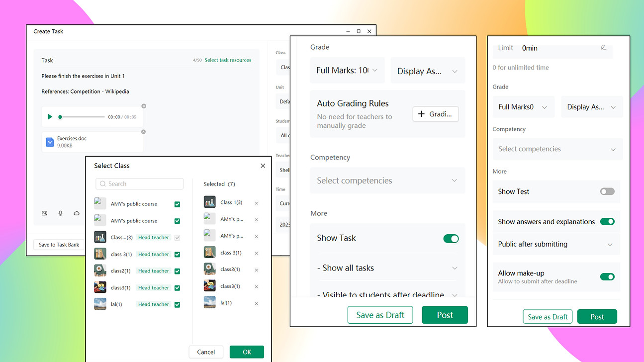Cancel the Select Class dialog

(x=206, y=352)
